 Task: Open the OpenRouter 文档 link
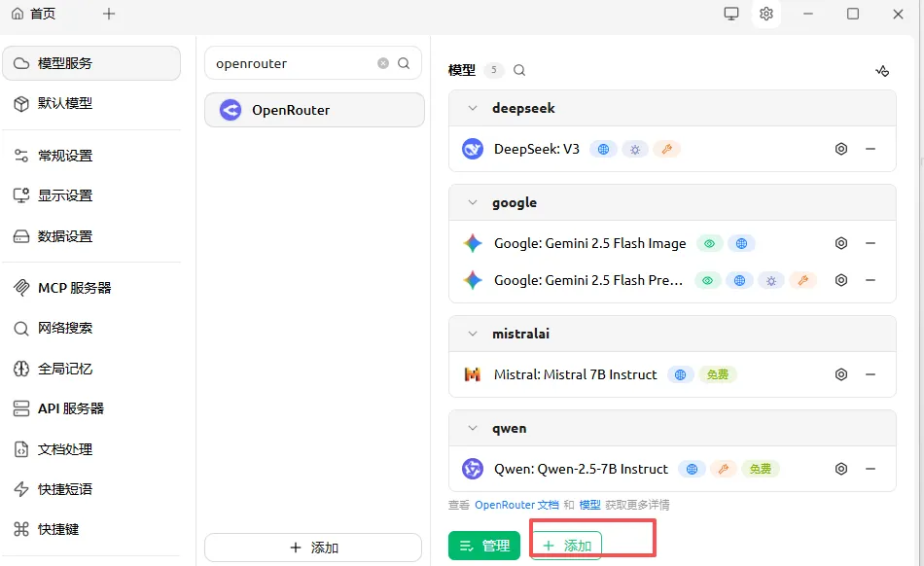pos(516,505)
